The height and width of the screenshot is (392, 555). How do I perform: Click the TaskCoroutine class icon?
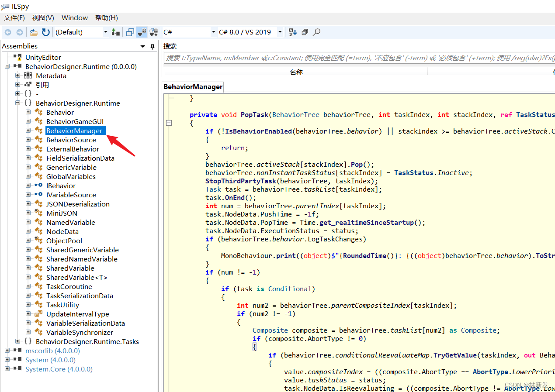(x=38, y=286)
